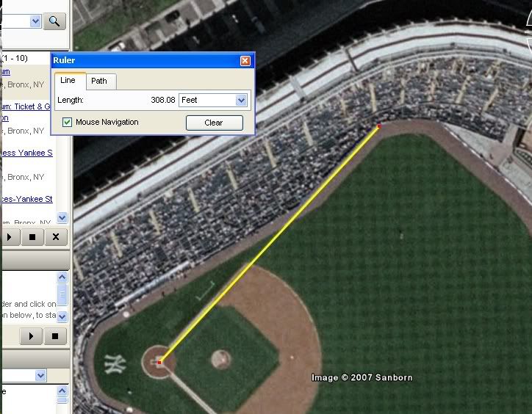Open the "ess Yankee S" result link

point(27,153)
